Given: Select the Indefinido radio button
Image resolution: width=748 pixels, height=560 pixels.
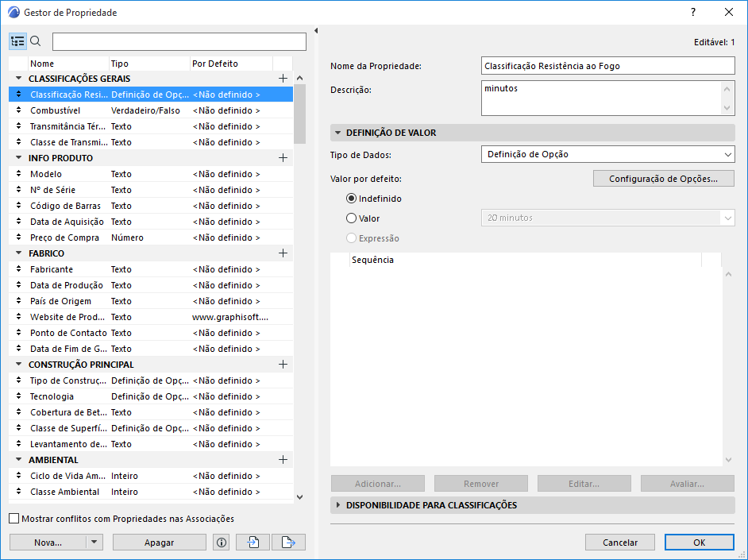Looking at the screenshot, I should (351, 199).
